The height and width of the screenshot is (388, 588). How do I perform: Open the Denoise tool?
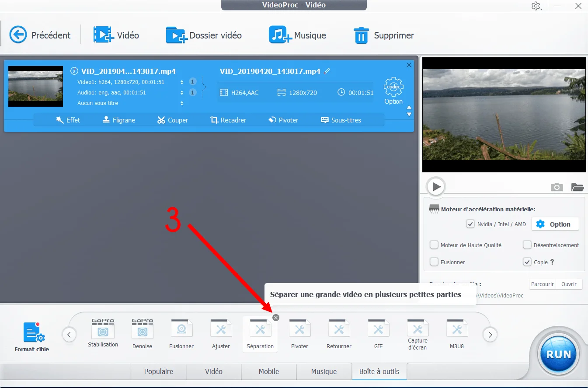pos(142,332)
